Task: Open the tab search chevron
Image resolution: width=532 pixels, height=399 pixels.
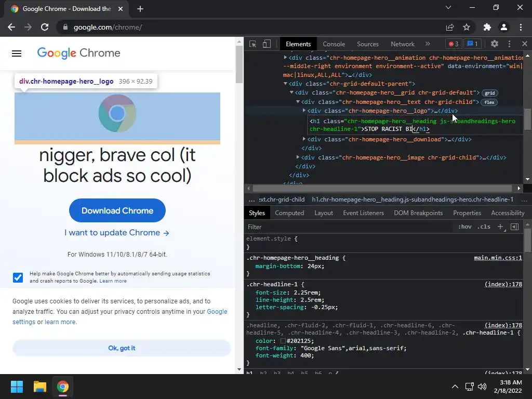Action: click(x=448, y=7)
